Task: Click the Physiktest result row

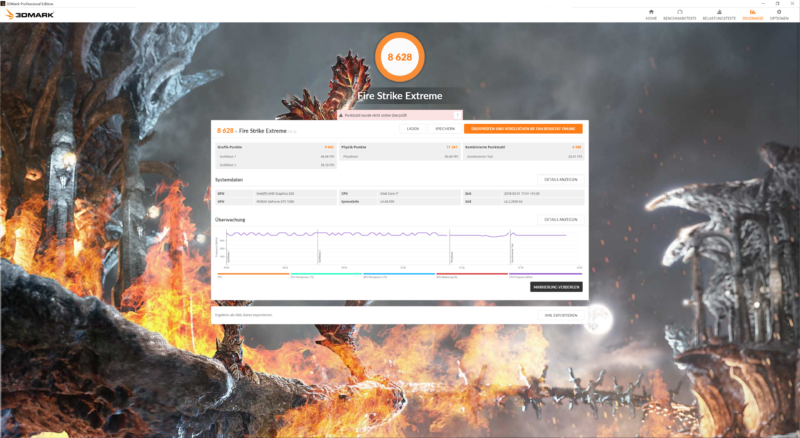Action: [x=399, y=157]
